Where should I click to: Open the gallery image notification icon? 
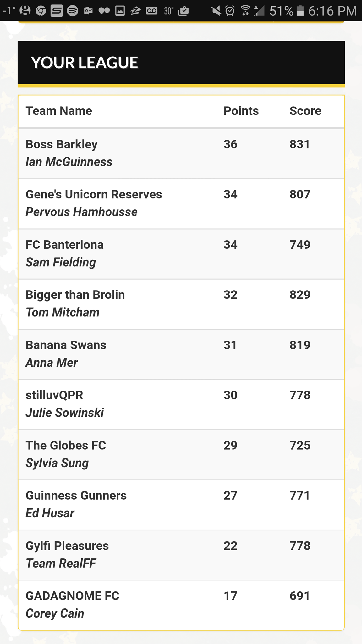(x=120, y=11)
